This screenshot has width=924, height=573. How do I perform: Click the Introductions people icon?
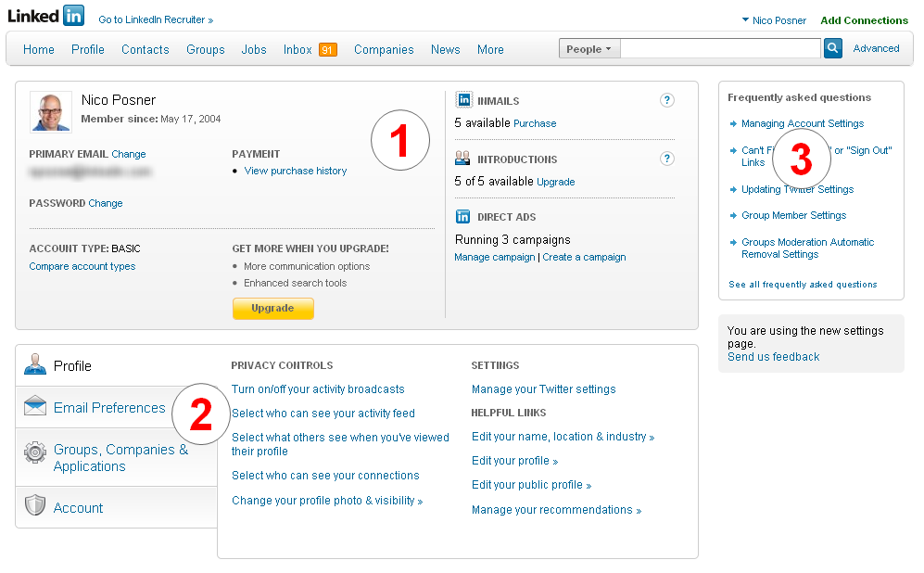point(462,158)
